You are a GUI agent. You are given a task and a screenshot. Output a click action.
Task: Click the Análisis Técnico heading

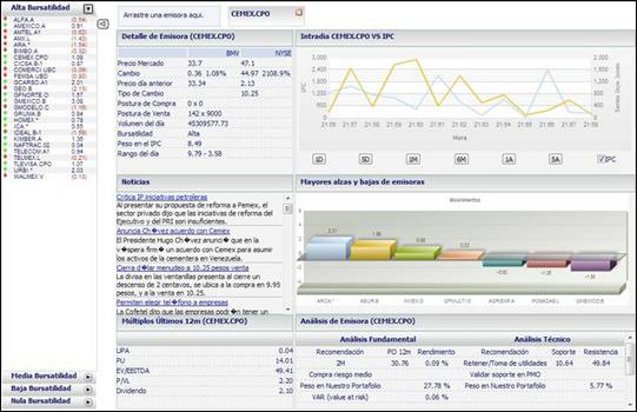click(542, 339)
